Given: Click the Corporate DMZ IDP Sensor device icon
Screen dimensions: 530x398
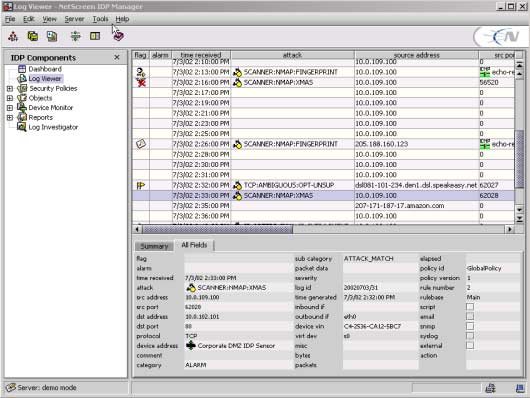Looking at the screenshot, I should point(191,346).
